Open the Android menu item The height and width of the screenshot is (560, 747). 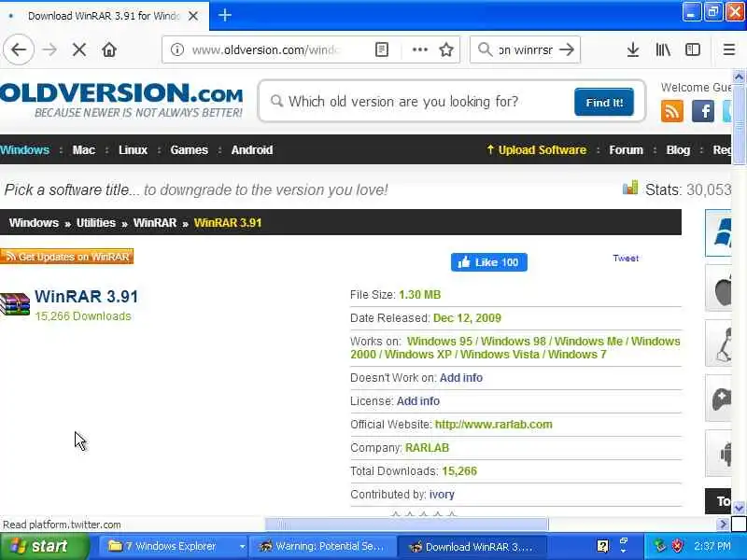pyautogui.click(x=252, y=150)
